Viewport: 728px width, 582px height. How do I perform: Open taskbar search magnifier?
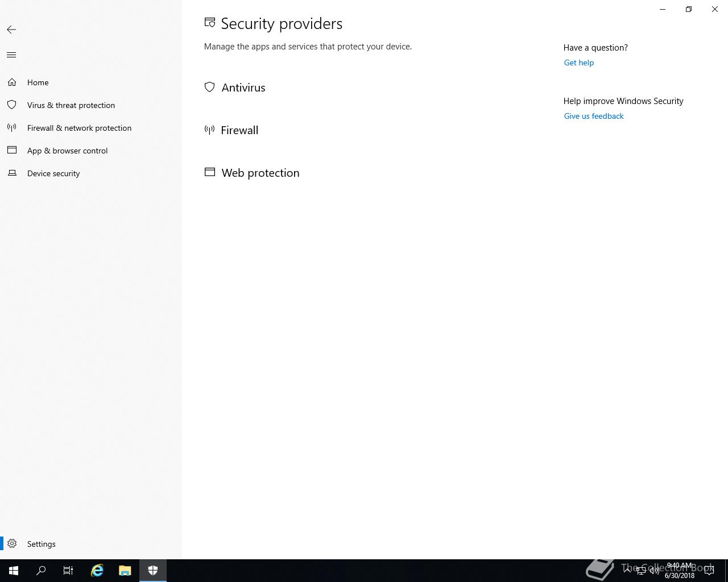coord(41,571)
